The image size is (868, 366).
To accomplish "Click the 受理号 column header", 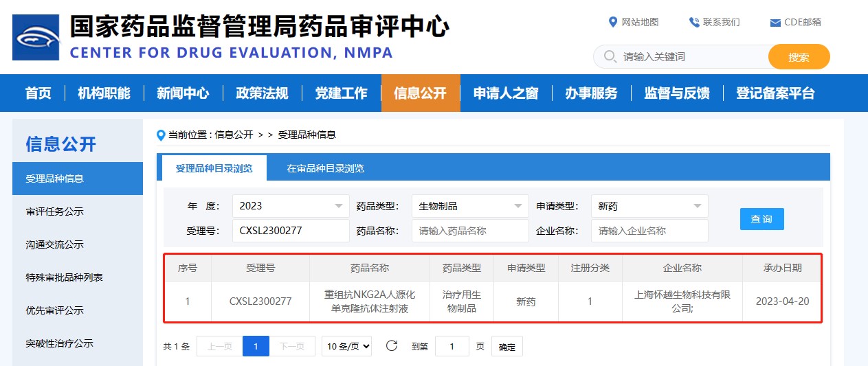I will (x=260, y=268).
